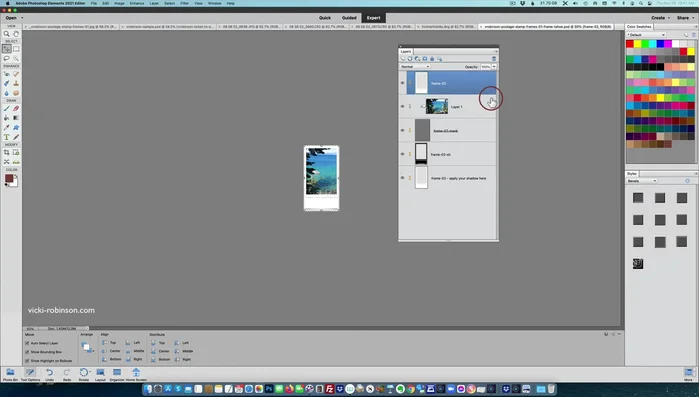
Task: Select the Lasso tool
Action: tap(7, 58)
